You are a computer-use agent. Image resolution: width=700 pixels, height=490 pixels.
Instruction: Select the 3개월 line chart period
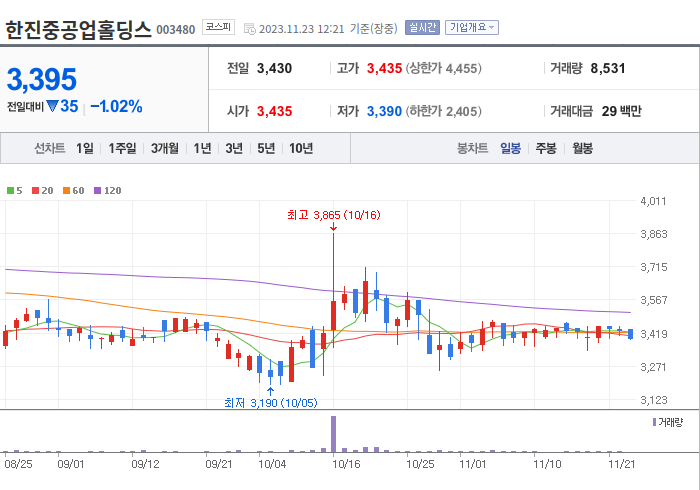click(165, 148)
